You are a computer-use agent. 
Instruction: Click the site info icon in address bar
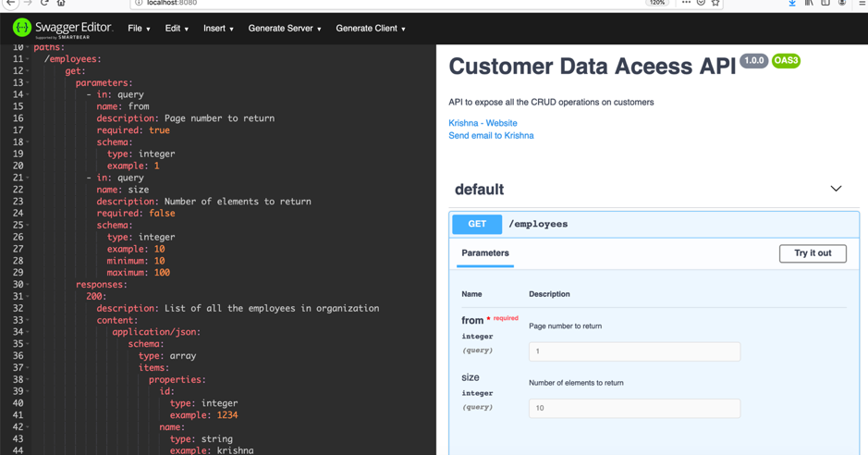pos(139,4)
